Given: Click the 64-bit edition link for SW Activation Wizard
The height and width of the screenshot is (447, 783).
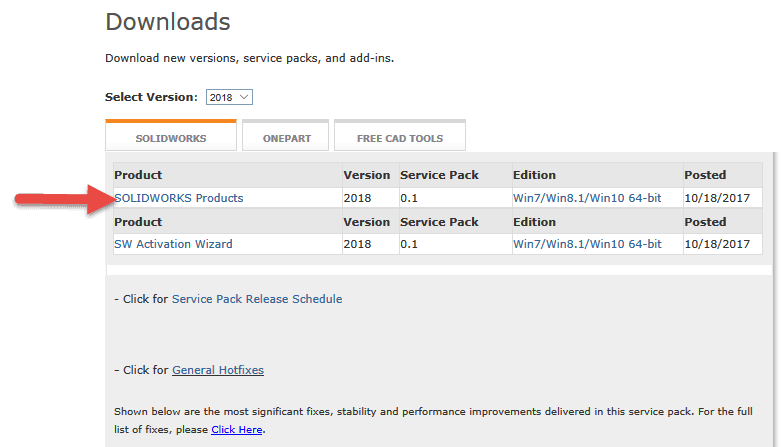Looking at the screenshot, I should pyautogui.click(x=587, y=244).
